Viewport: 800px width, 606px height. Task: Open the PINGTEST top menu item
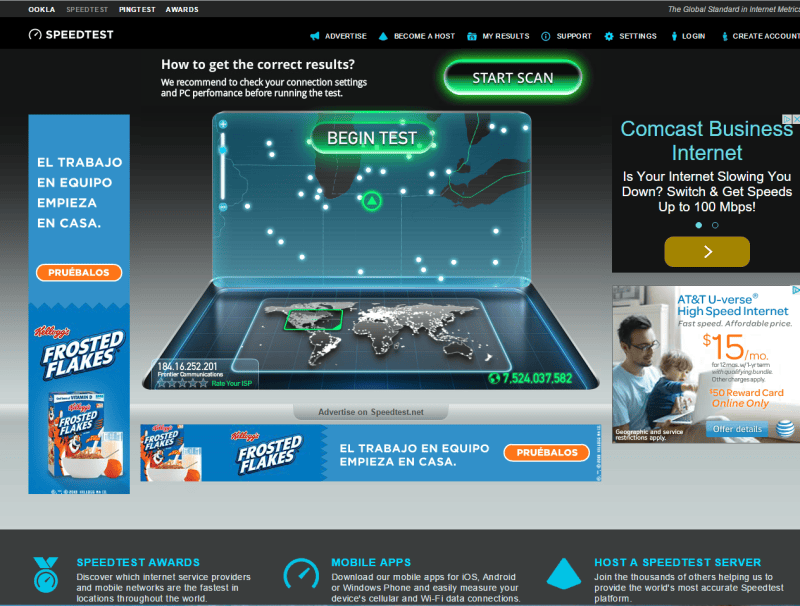coord(137,9)
